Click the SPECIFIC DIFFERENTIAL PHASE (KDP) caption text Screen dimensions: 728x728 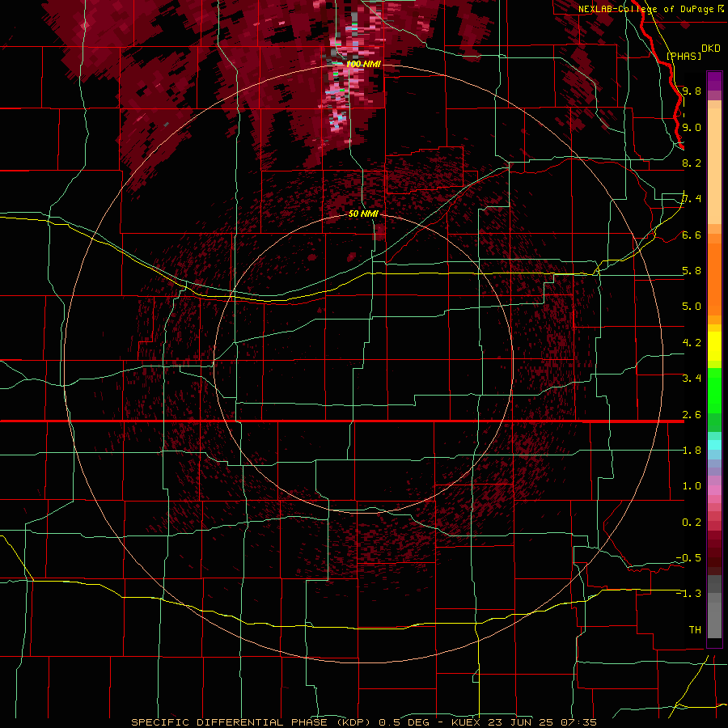pos(253,722)
